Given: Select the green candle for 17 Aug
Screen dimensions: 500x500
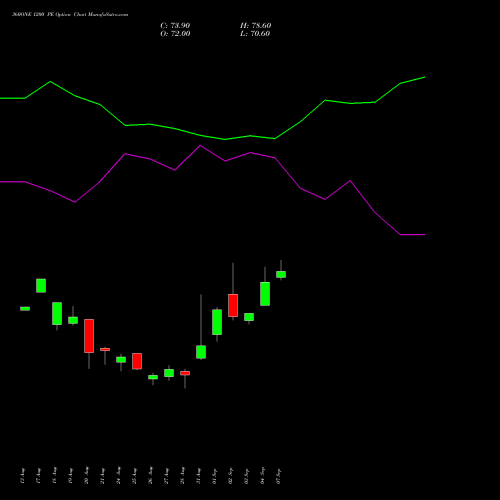Looking at the screenshot, I should (x=41, y=286).
